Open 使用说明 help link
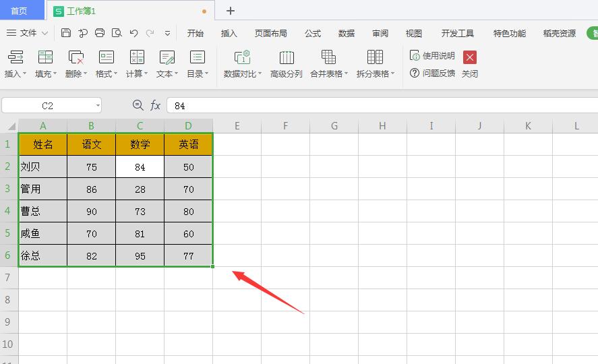 (432, 56)
